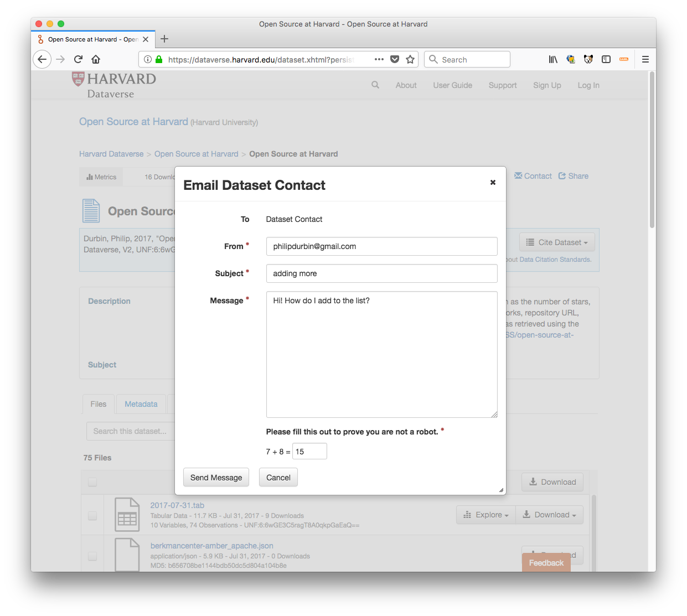Click the Subject field containing adding more
Image resolution: width=687 pixels, height=616 pixels.
(x=382, y=273)
